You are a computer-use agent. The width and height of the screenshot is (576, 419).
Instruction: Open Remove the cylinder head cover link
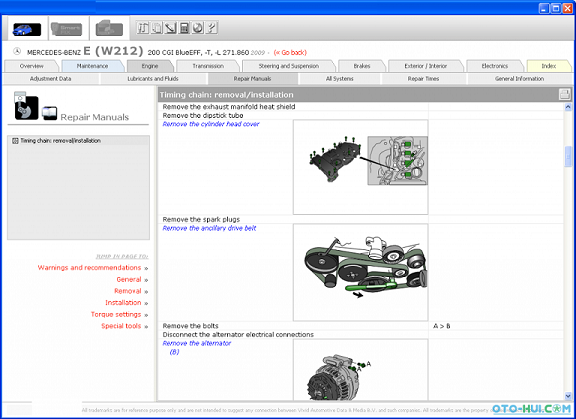[211, 124]
